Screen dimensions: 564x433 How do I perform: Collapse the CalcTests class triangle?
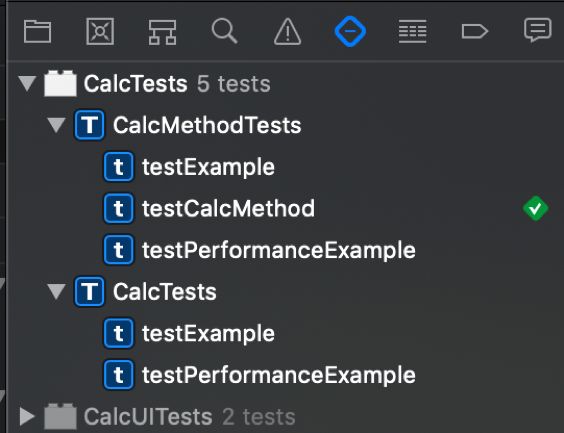pos(56,292)
